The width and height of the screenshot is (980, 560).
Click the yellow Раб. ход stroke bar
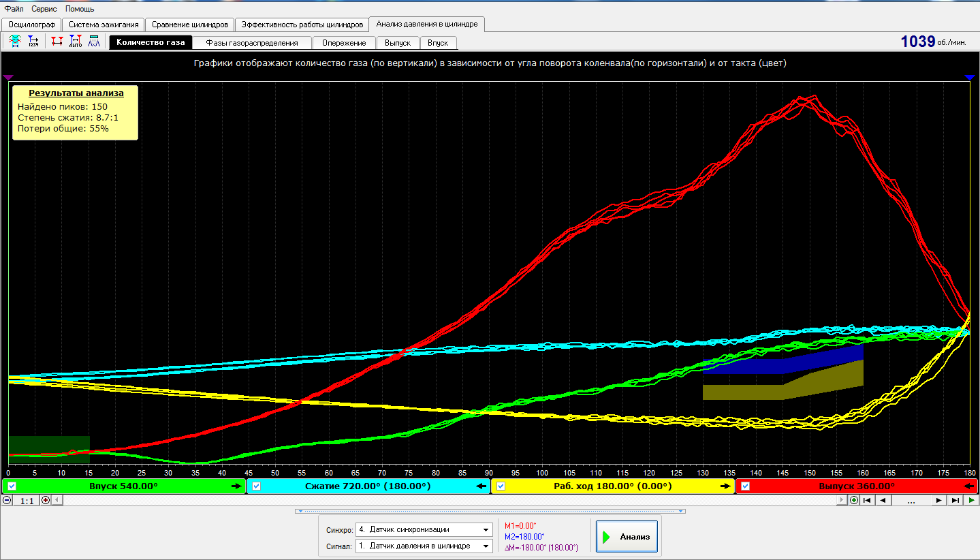coord(613,486)
